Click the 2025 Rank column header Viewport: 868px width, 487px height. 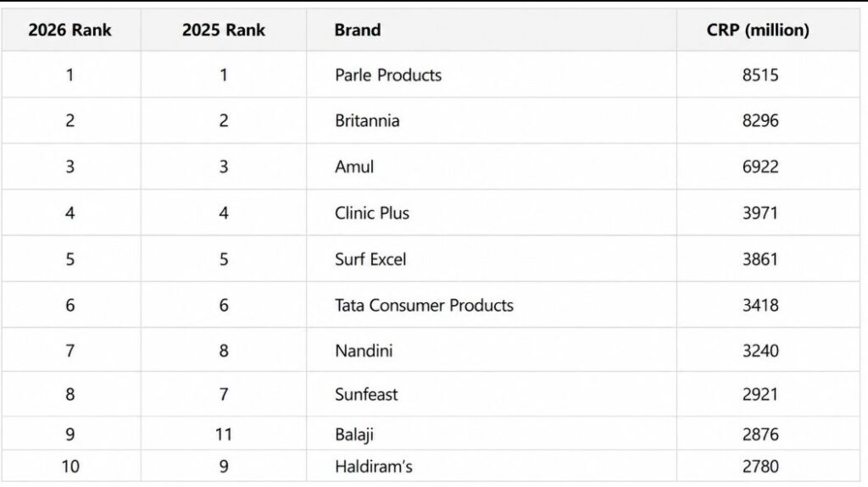[224, 30]
